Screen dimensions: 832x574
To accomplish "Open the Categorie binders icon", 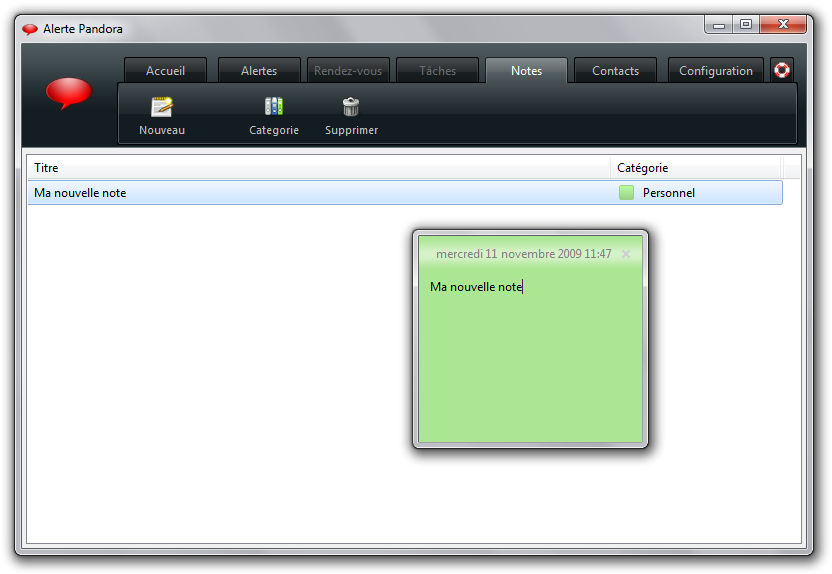I will click(274, 107).
